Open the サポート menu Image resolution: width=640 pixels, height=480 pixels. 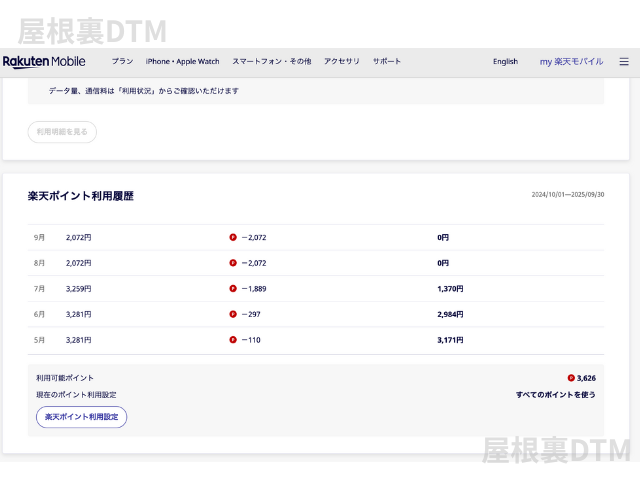pos(387,62)
